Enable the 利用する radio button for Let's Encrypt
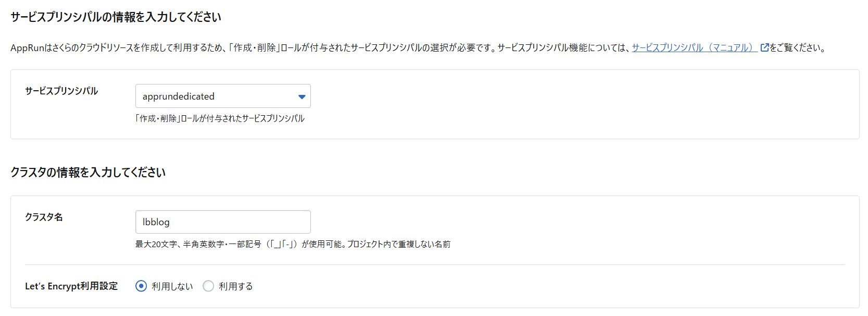 208,286
